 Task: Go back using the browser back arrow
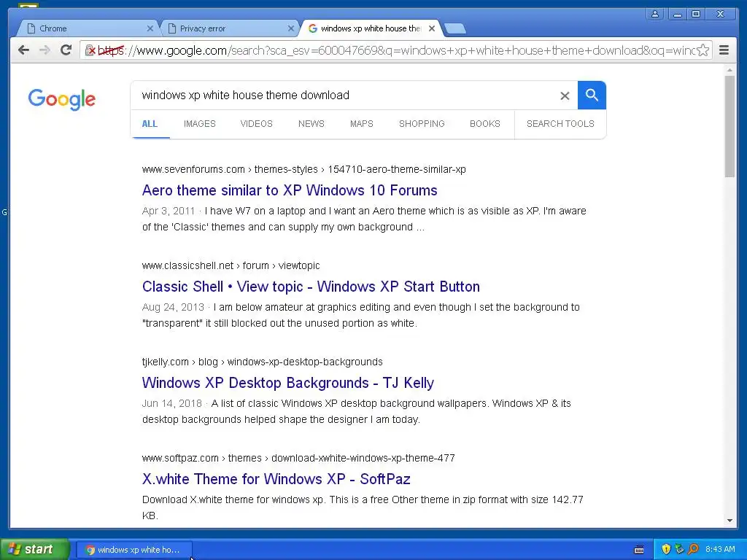point(23,50)
